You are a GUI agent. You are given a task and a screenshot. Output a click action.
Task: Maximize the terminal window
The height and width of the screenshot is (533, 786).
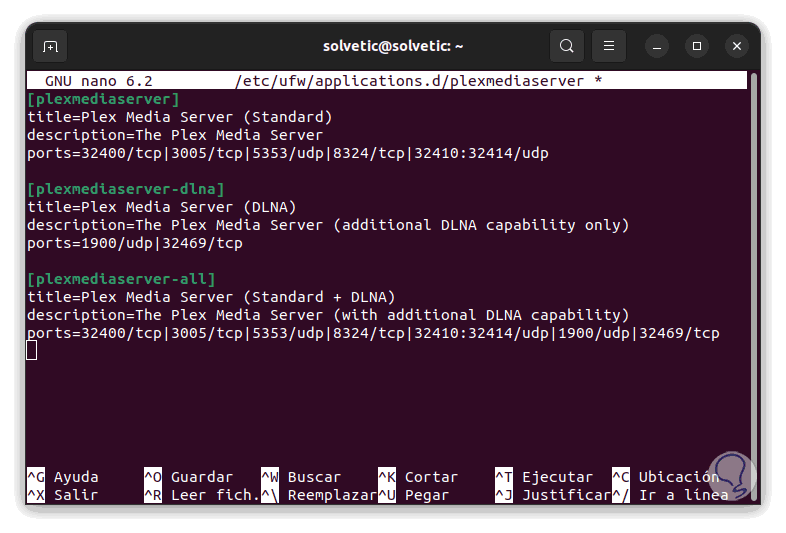(x=697, y=46)
